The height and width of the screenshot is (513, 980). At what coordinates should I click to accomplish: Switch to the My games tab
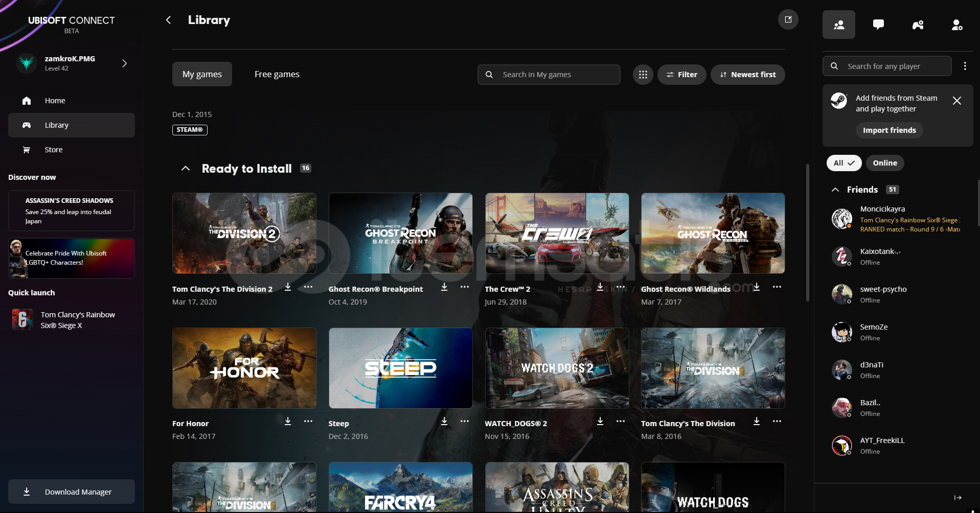202,74
